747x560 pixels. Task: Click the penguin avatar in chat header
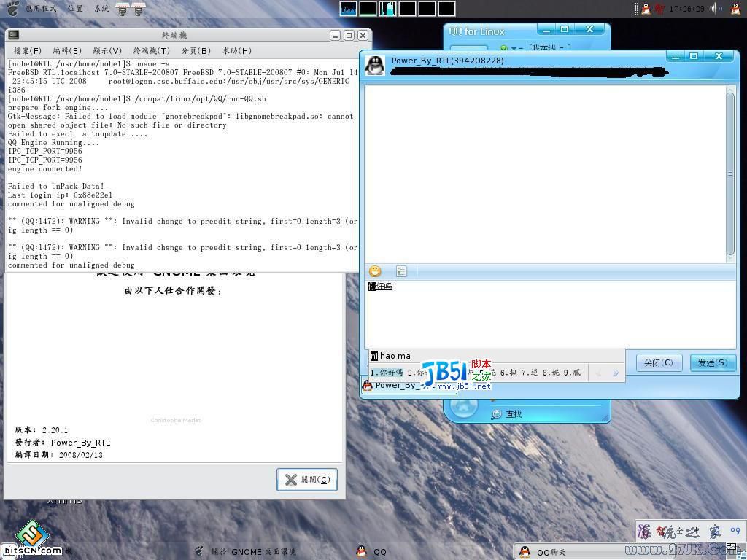click(375, 65)
